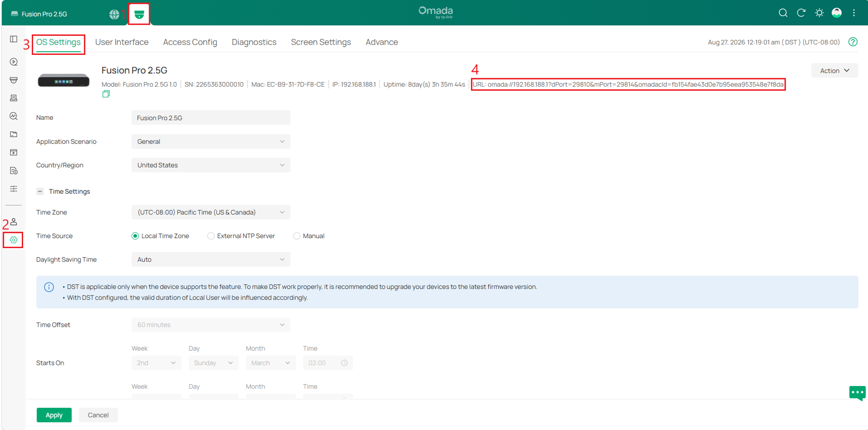Open the Application Scenario dropdown
Screen dimensions: 868x430
[x=211, y=141]
